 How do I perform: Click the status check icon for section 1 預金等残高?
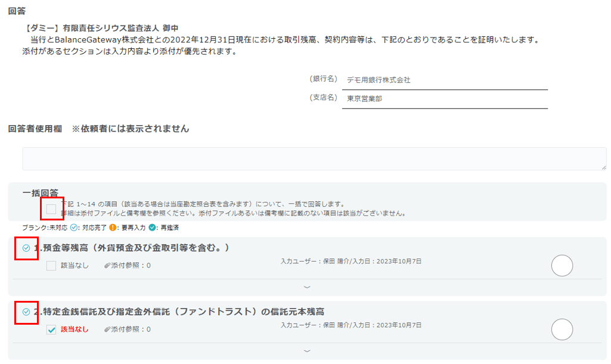pos(26,248)
